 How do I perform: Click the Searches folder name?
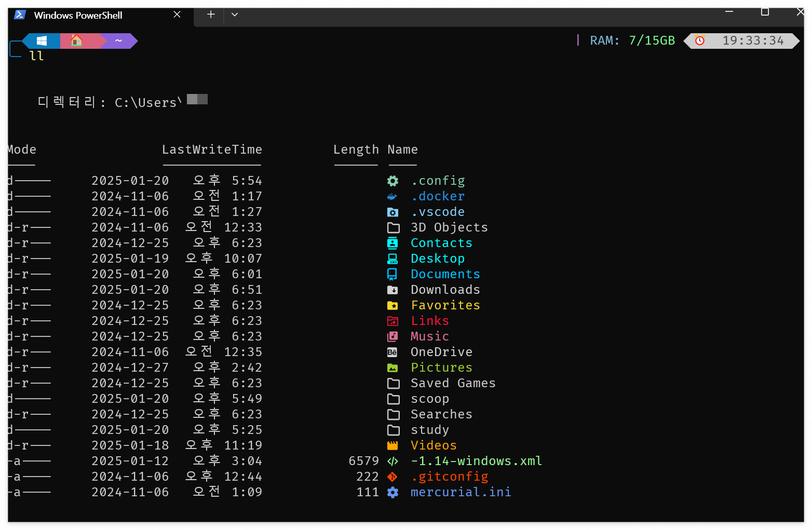[x=441, y=414]
